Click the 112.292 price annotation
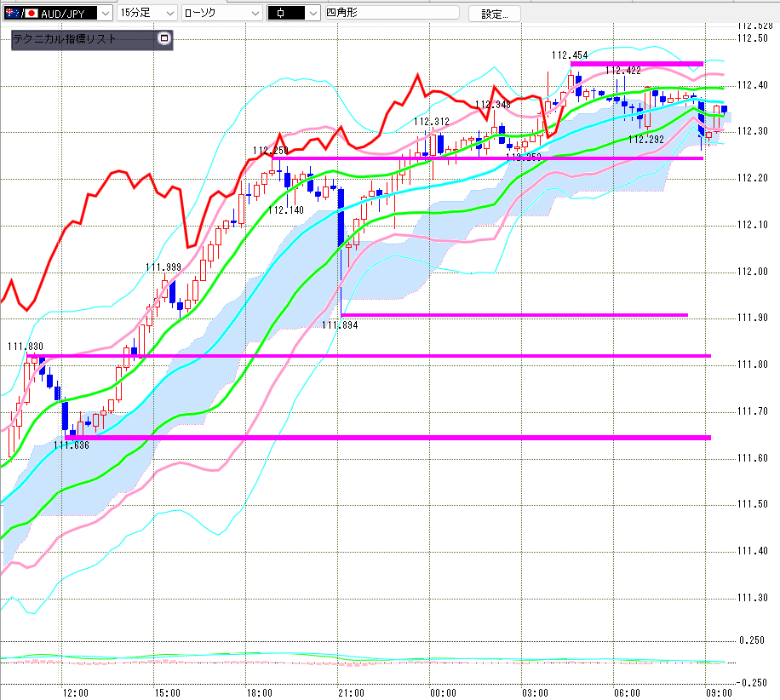 pyautogui.click(x=646, y=140)
